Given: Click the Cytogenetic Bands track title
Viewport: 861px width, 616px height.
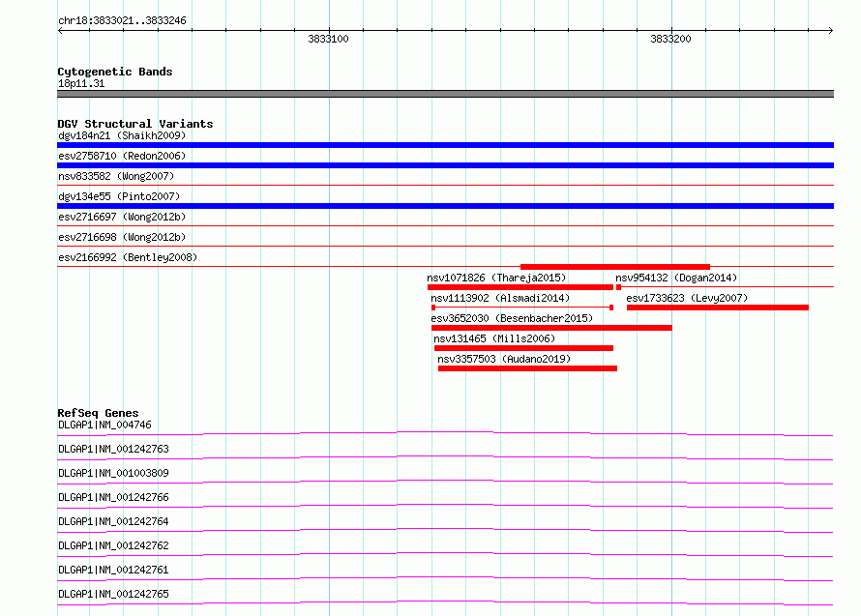Looking at the screenshot, I should pos(115,72).
